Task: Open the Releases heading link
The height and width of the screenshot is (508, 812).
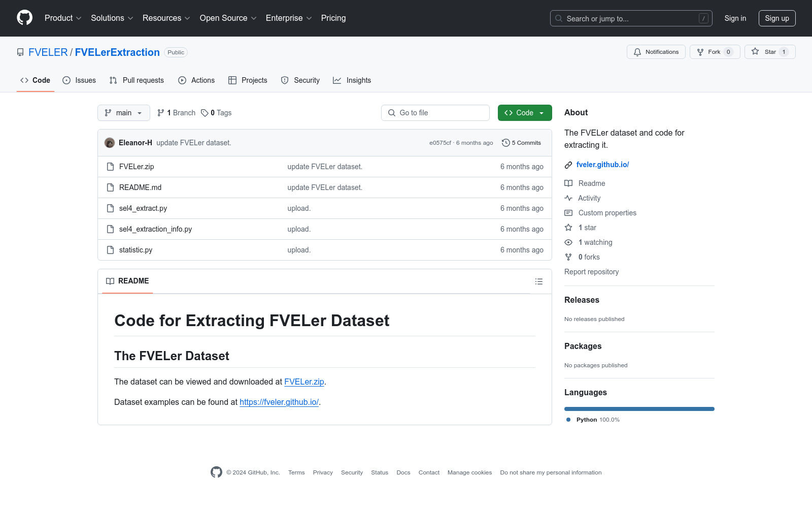Action: coord(582,300)
